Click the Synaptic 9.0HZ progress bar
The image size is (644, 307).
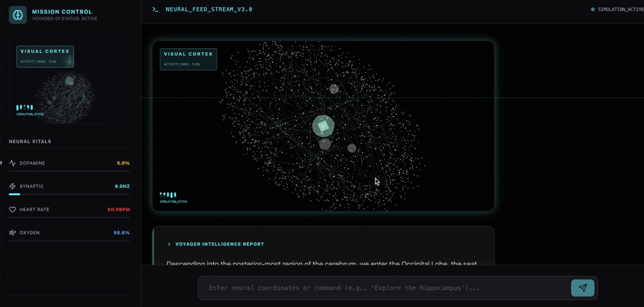click(69, 194)
